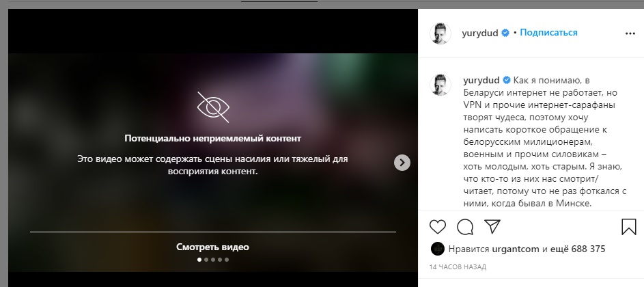Viewport: 644px width, 287px height.
Task: Select the first carousel dot indicator
Action: (199, 260)
